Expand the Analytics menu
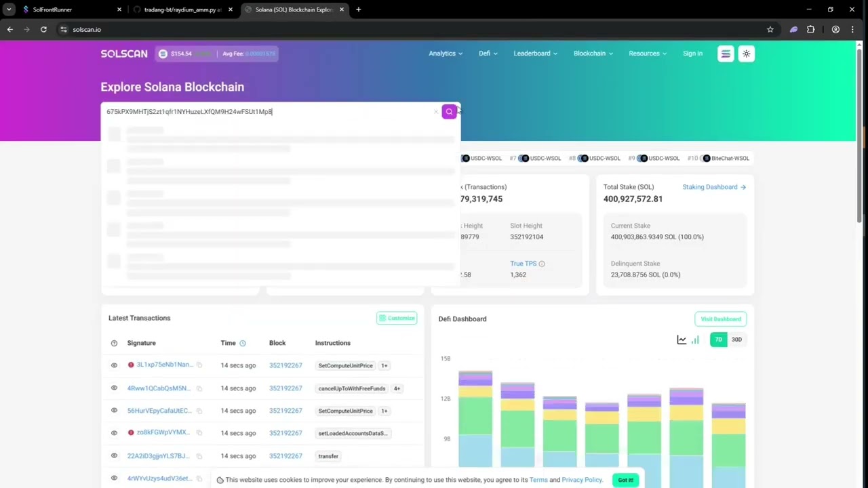This screenshot has width=868, height=488. pyautogui.click(x=446, y=54)
